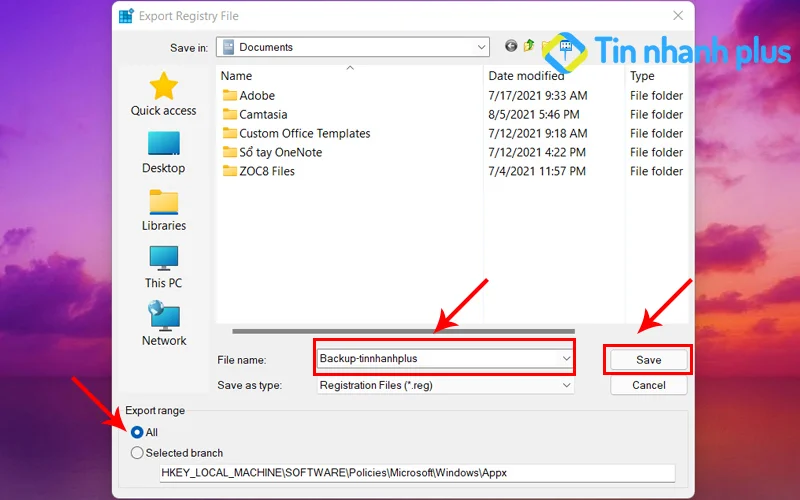Select the Adobe folder
The height and width of the screenshot is (500, 800).
(x=249, y=95)
